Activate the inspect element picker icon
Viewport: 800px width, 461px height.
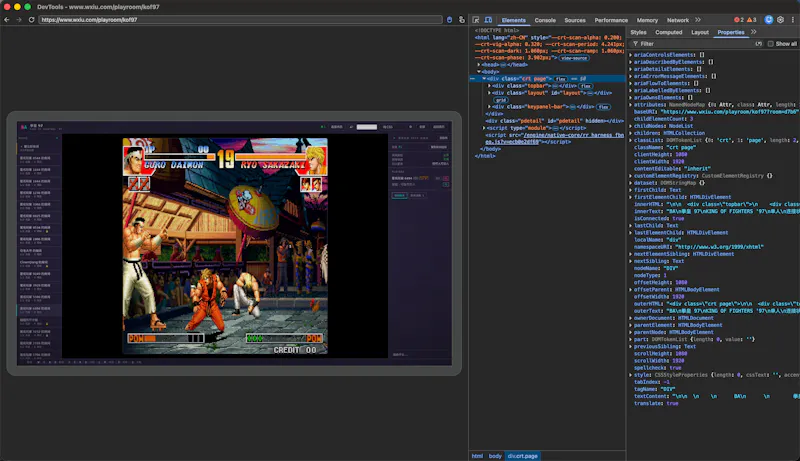tap(476, 20)
